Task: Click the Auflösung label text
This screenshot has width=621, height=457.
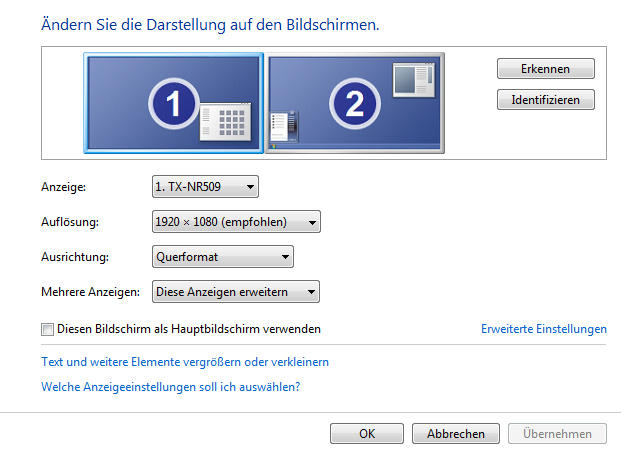Action: pos(70,222)
